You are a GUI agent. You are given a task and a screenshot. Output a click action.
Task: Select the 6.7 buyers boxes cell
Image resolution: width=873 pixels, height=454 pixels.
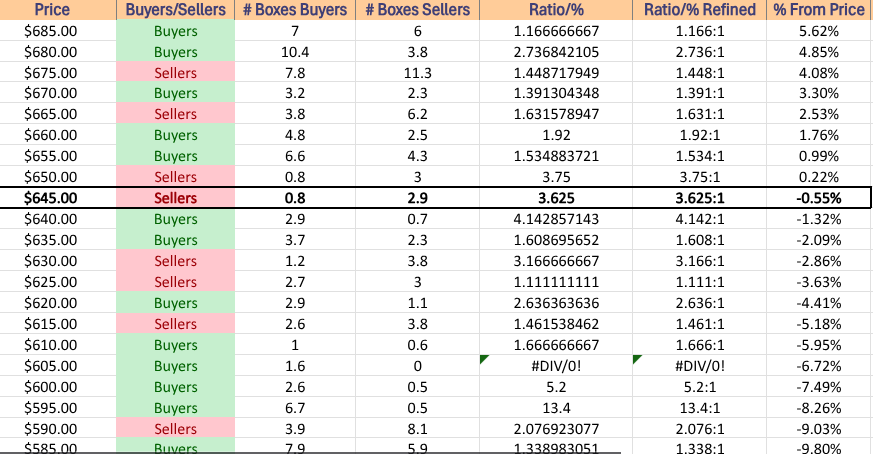coord(295,408)
